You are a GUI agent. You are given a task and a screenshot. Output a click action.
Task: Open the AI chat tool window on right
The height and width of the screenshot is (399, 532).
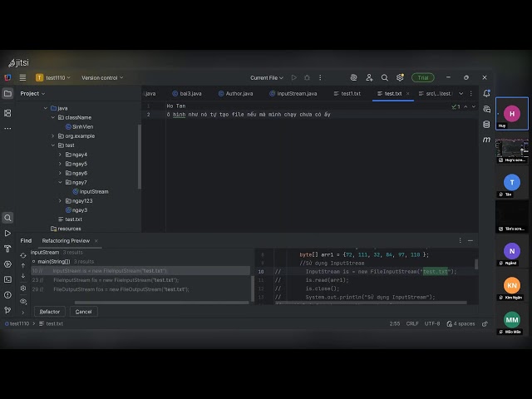tap(486, 109)
